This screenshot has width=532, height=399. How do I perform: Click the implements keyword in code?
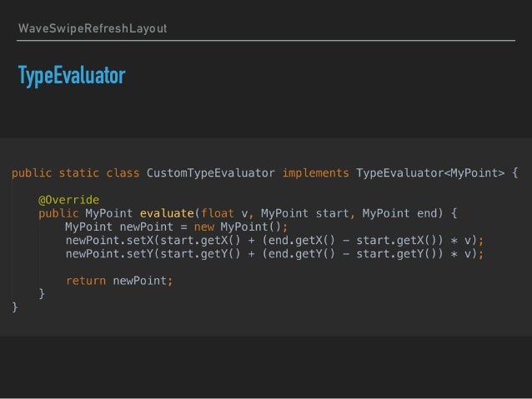coord(315,173)
